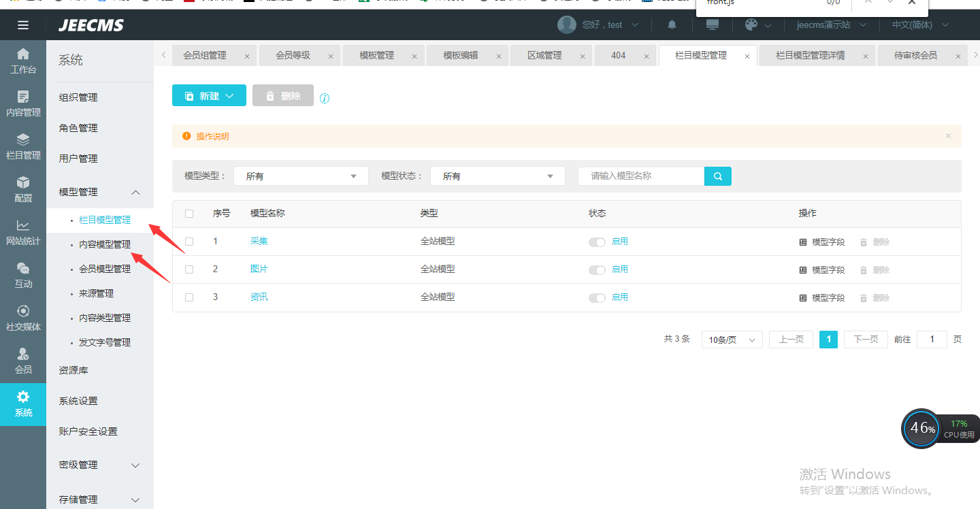Toggle 启用 switch for 采集 model

pos(597,242)
